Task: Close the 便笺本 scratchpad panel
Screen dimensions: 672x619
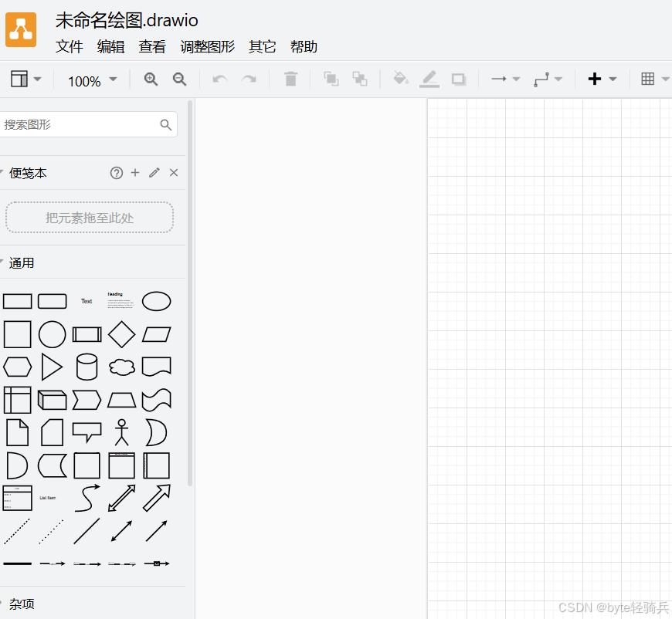Action: (173, 172)
